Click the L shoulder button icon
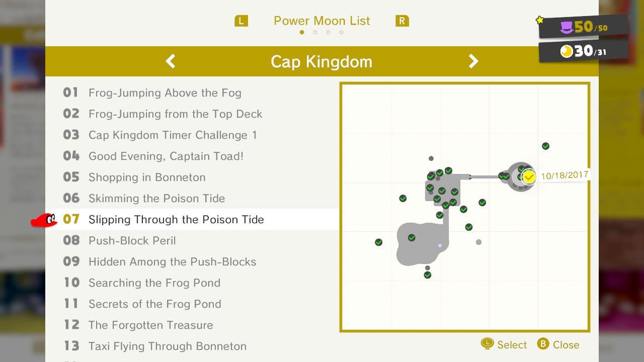This screenshot has width=644, height=362. [241, 21]
